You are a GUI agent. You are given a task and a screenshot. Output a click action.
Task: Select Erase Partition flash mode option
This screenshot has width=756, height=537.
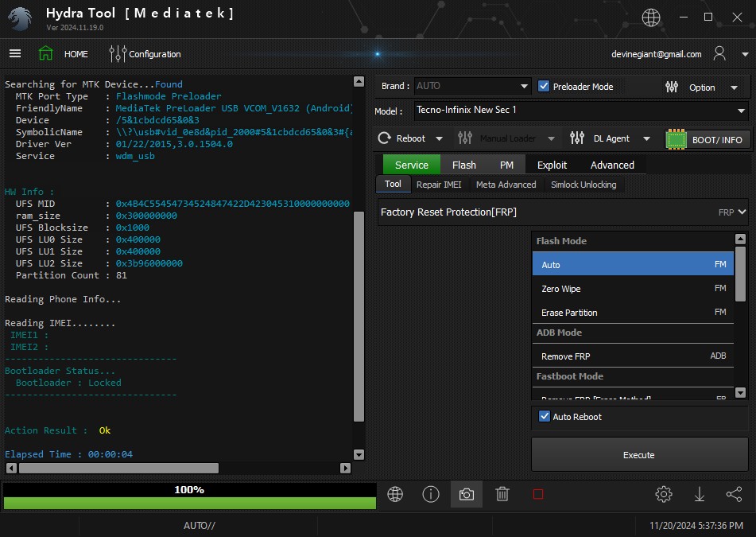tap(633, 313)
